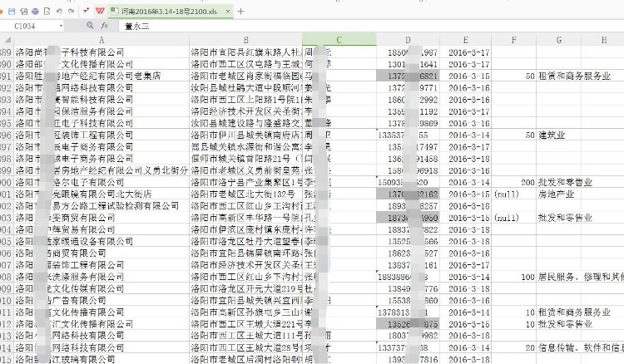Viewport: 624px width, 364px height.
Task: Select column G header
Action: (559, 40)
